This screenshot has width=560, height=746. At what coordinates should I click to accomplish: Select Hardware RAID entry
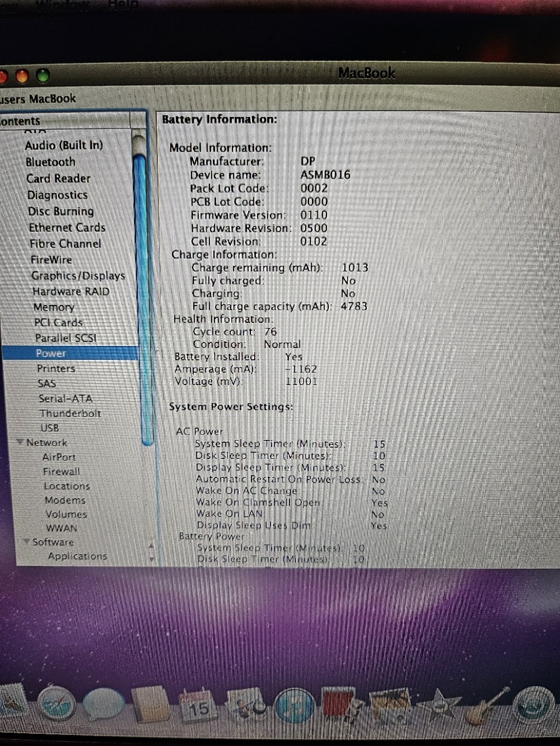coord(71,291)
